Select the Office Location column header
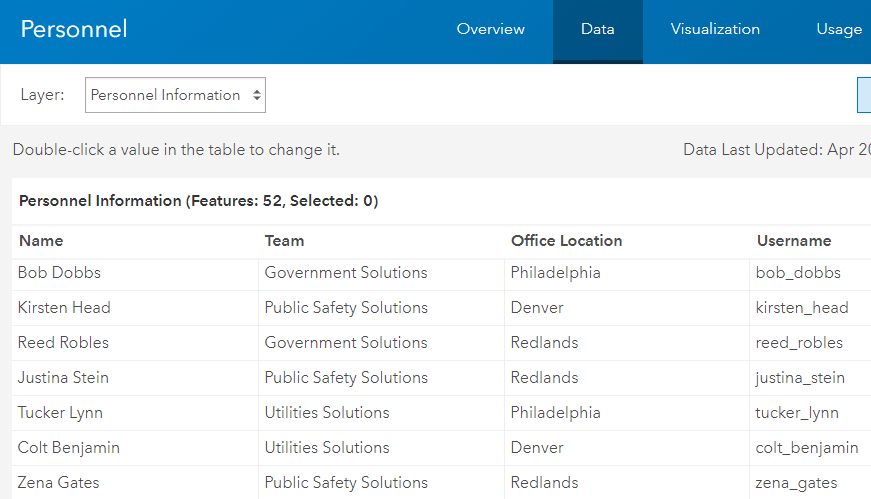871x499 pixels. (x=566, y=241)
